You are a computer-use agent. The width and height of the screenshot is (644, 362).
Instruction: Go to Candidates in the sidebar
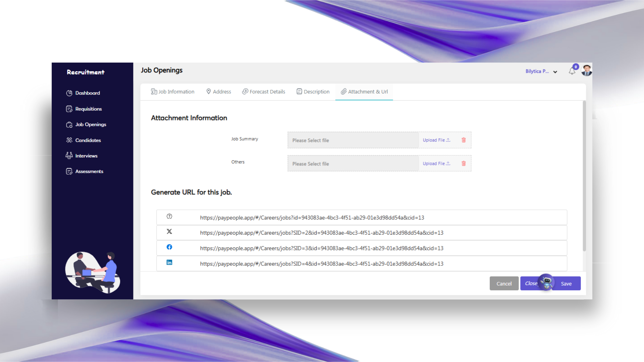point(88,140)
